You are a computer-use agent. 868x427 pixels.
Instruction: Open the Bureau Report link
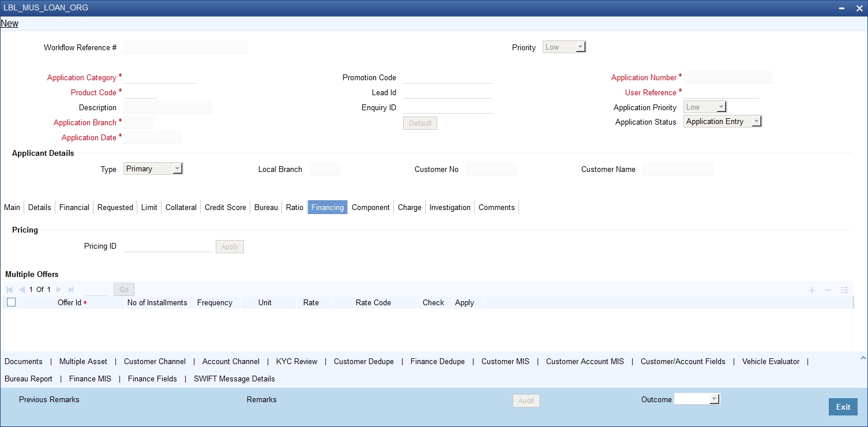pos(28,379)
